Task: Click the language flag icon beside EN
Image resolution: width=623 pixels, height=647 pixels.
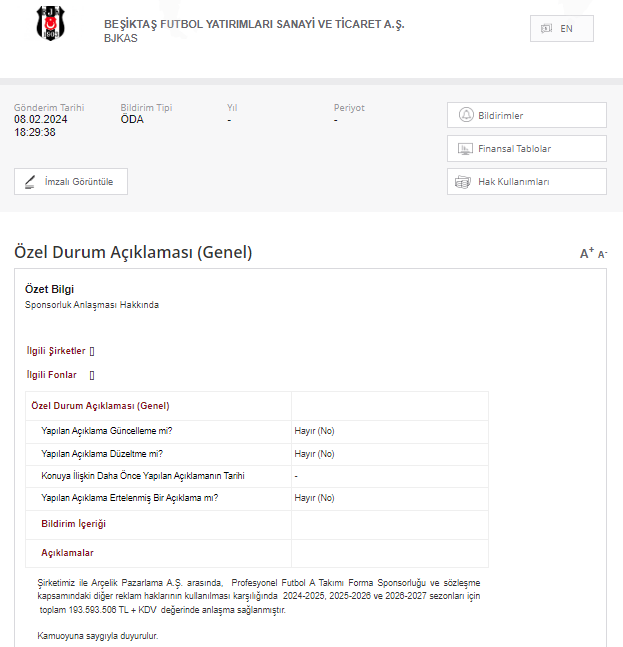Action: pyautogui.click(x=546, y=28)
